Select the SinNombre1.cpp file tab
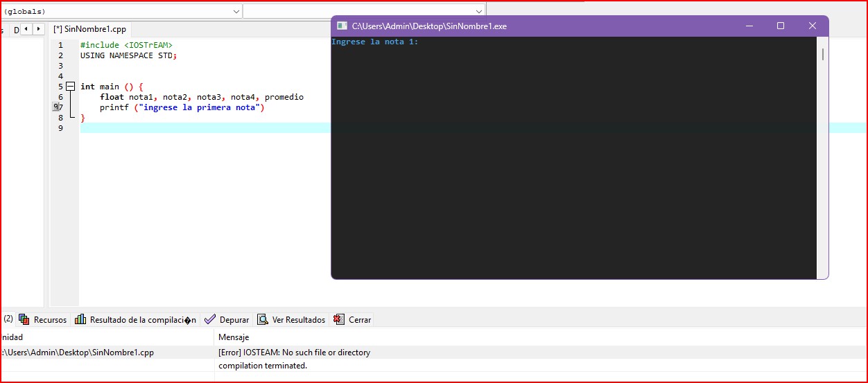 (x=89, y=29)
